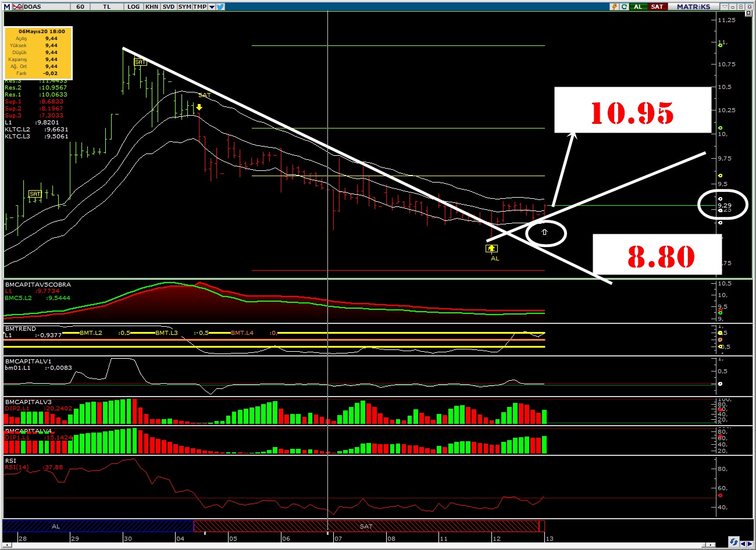The image size is (756, 550).
Task: Expand the dropdown arrow after TMP
Action: coord(212,6)
